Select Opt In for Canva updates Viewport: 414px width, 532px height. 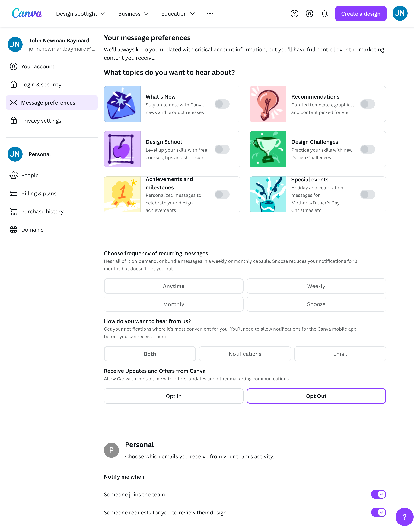pyautogui.click(x=174, y=396)
